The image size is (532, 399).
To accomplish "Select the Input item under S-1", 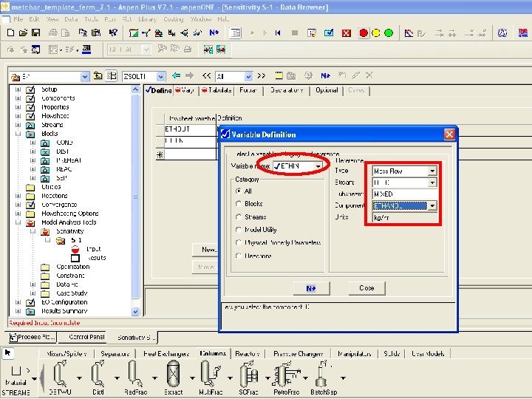I will 93,249.
